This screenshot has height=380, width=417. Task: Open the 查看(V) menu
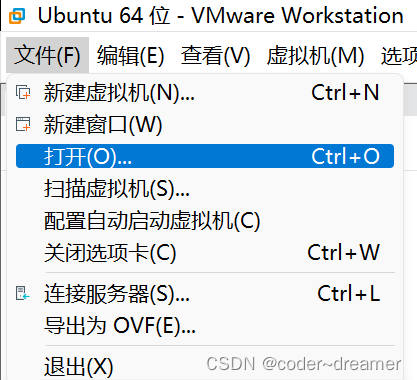point(215,55)
